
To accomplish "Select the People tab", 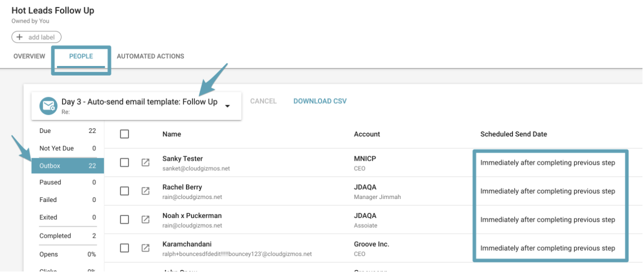I will [x=81, y=56].
